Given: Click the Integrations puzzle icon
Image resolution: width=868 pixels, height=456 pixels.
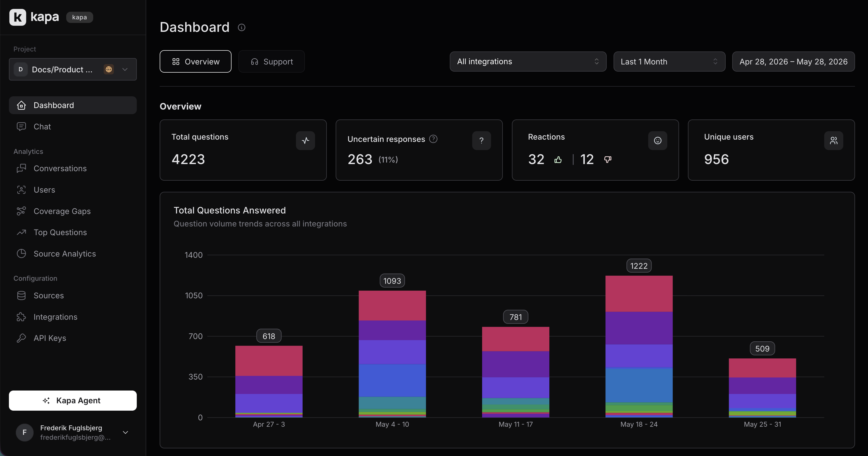Looking at the screenshot, I should pos(21,317).
